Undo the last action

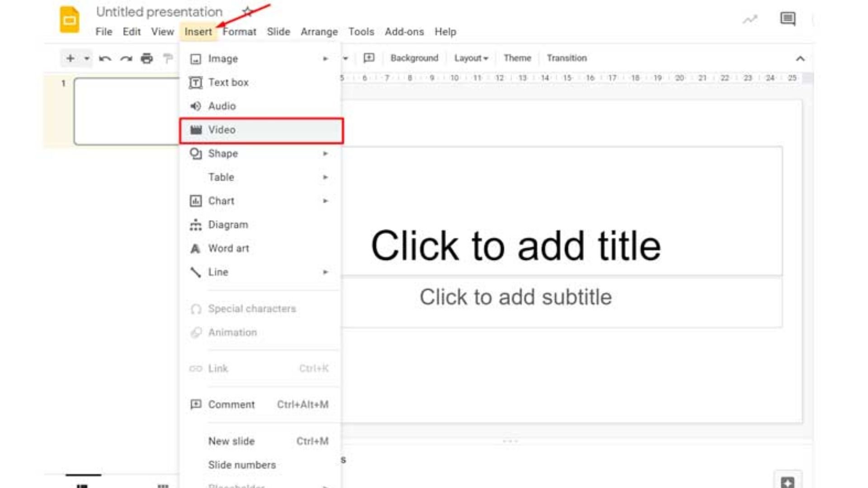tap(105, 58)
